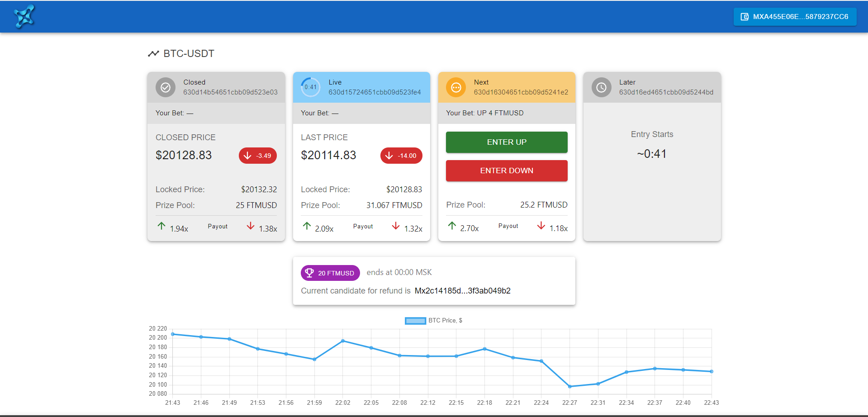
Task: Click last price $20114.83
Action: point(328,155)
